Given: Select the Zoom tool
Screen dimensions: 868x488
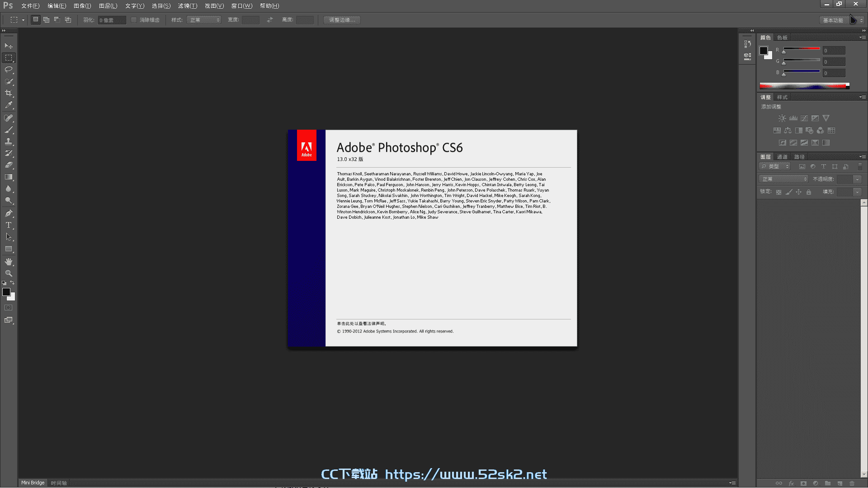Looking at the screenshot, I should pos(9,273).
